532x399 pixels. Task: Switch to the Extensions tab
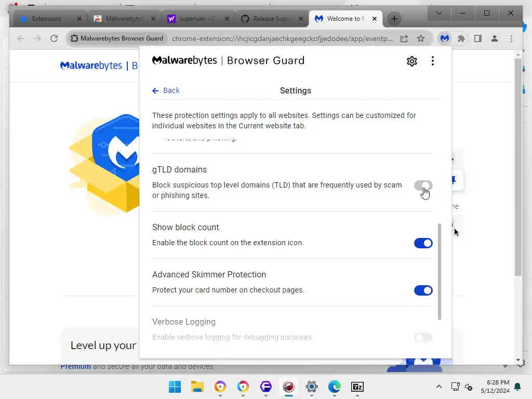[x=46, y=19]
